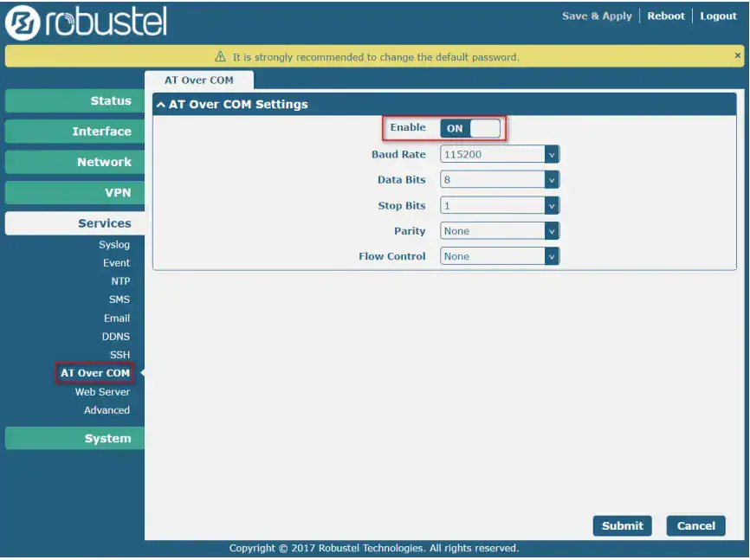Screen dimensions: 750x560
Task: Open the Baud Rate dropdown
Action: (500, 155)
